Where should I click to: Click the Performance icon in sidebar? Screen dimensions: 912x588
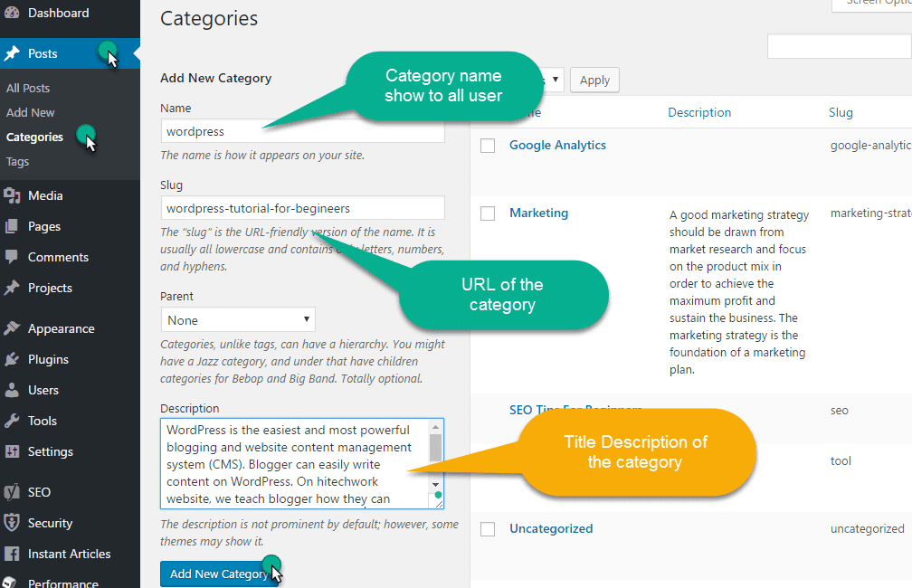[9, 583]
